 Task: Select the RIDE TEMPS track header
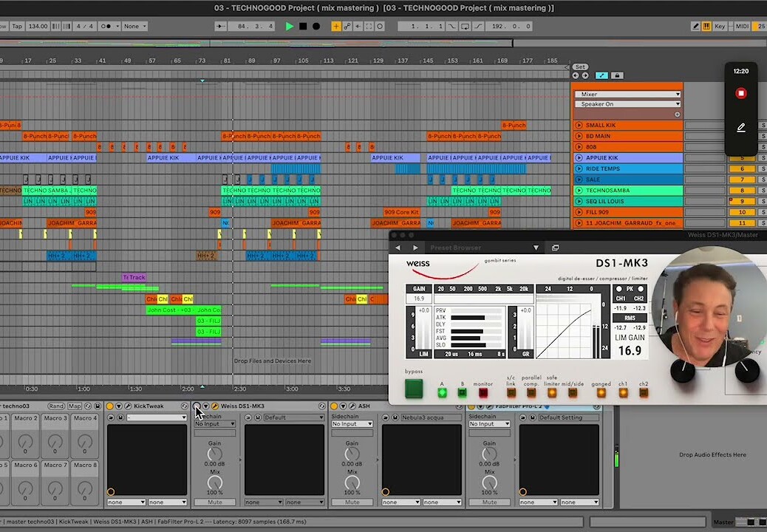(x=628, y=168)
